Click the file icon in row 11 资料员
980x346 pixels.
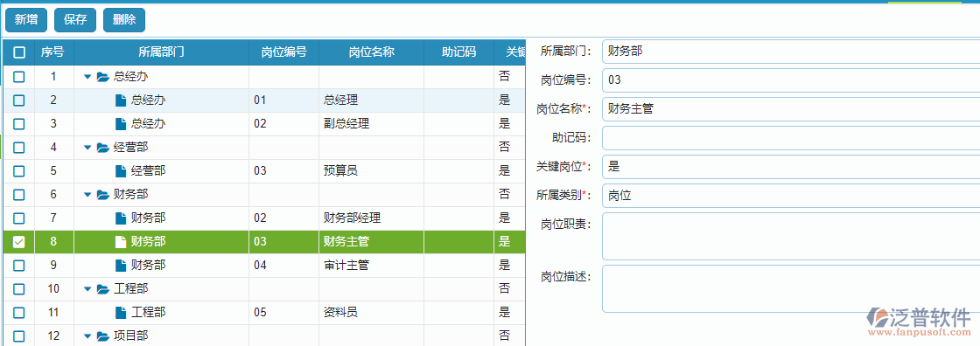121,312
